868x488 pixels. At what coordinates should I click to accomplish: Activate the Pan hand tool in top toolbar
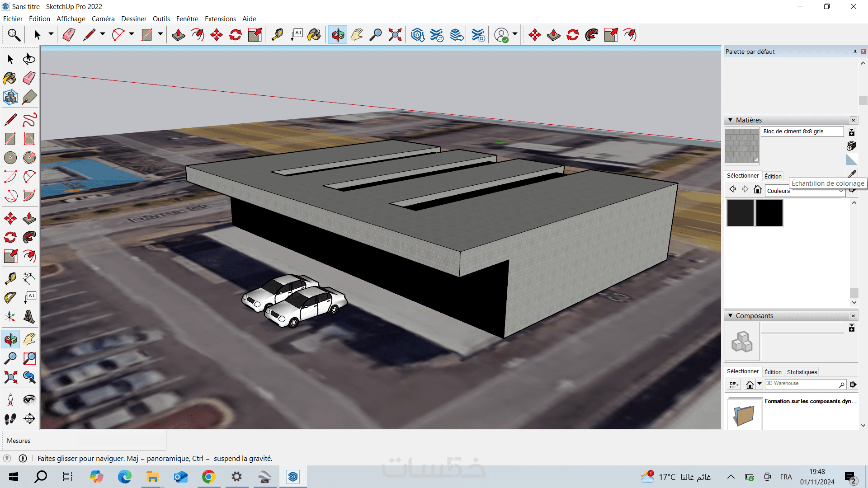(x=357, y=35)
